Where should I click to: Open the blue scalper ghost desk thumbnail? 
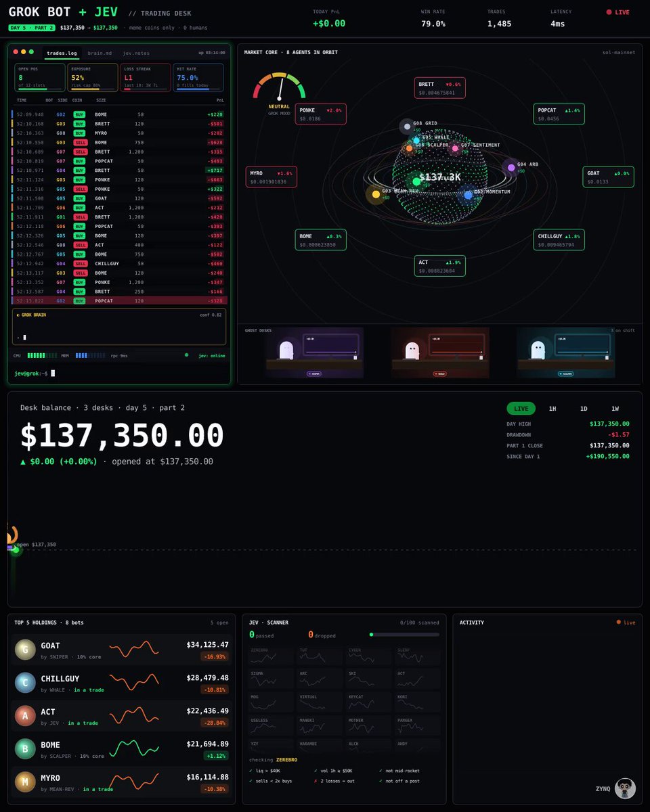[x=566, y=353]
